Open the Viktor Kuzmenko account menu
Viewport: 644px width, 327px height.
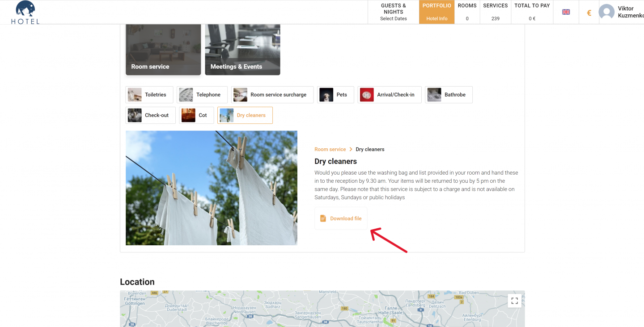pos(631,12)
